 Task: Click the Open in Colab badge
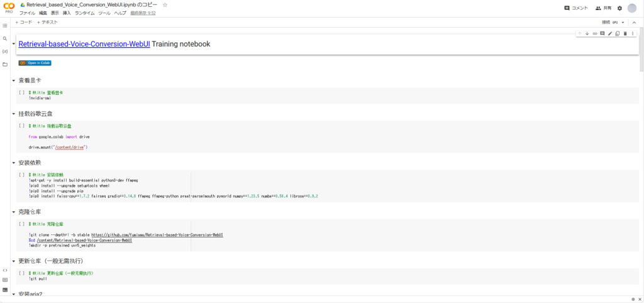(35, 63)
